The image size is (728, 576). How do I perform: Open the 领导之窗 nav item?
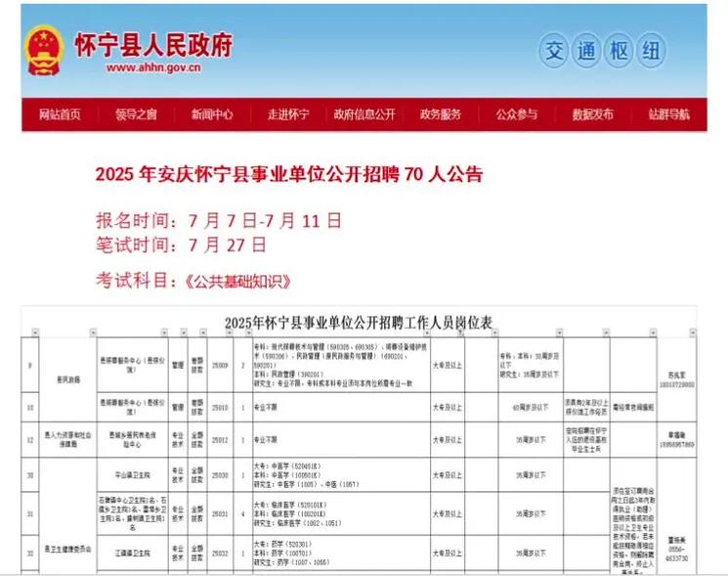136,114
